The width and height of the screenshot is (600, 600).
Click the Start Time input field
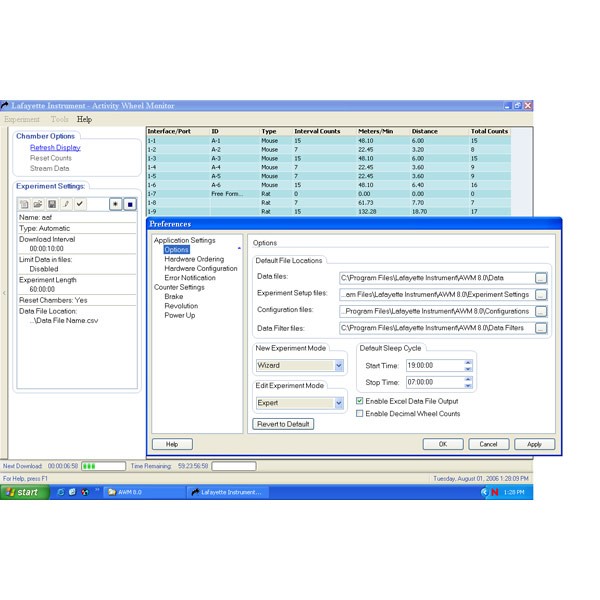(435, 365)
